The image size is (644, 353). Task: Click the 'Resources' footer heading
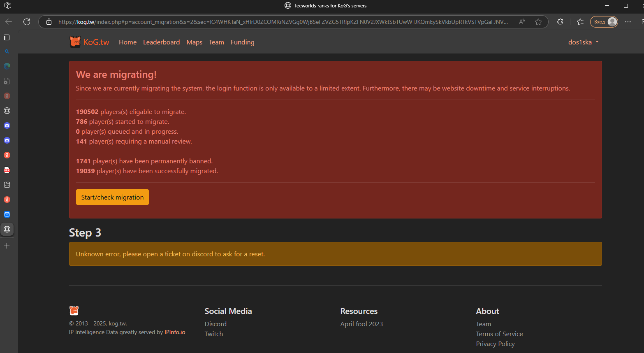(x=359, y=311)
